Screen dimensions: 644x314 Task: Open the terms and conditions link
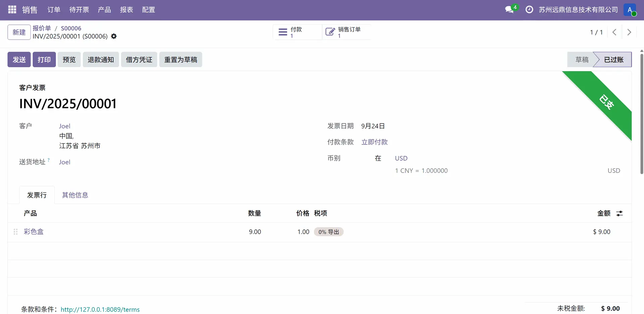click(100, 309)
